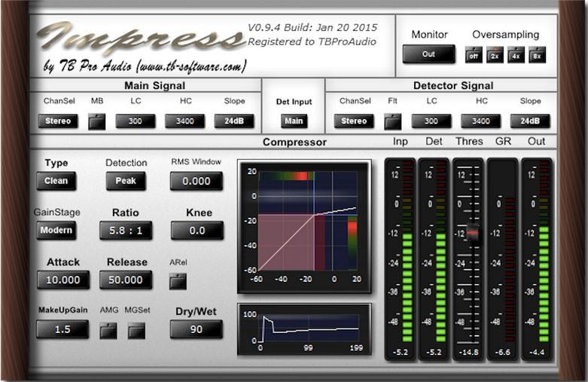Click the Attack value 10.000 field
This screenshot has height=382, width=588.
(63, 280)
